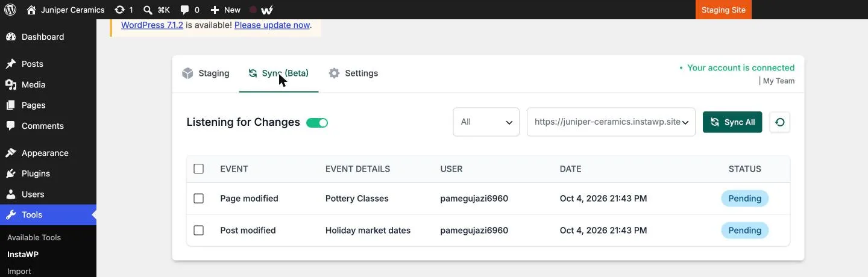
Task: Open the Users menu item
Action: point(48,195)
